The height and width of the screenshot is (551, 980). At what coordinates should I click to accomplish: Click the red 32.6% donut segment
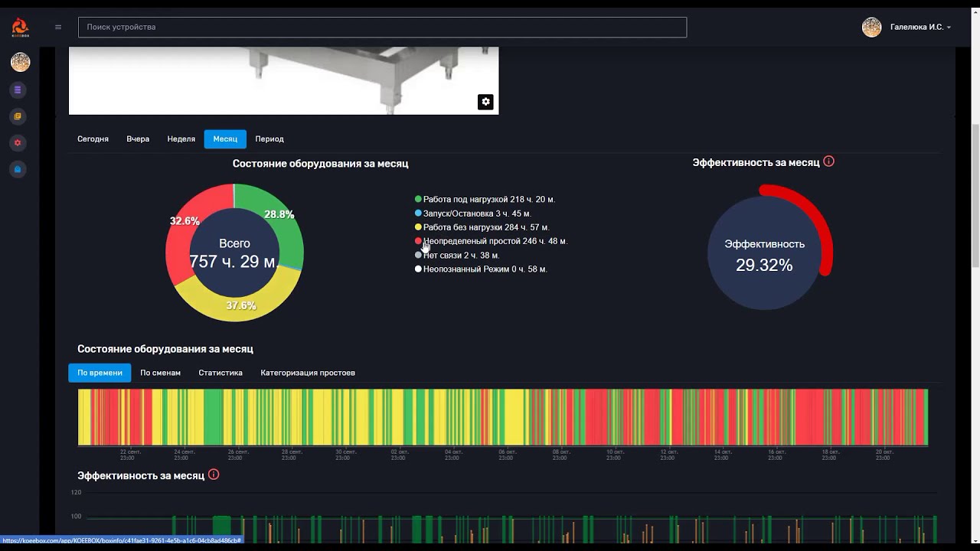[184, 222]
